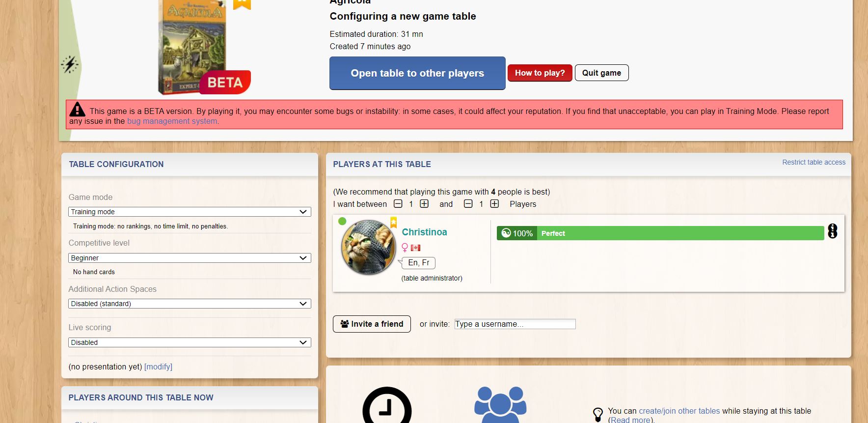The height and width of the screenshot is (423, 868).
Task: Click the Quit game button
Action: coord(602,73)
